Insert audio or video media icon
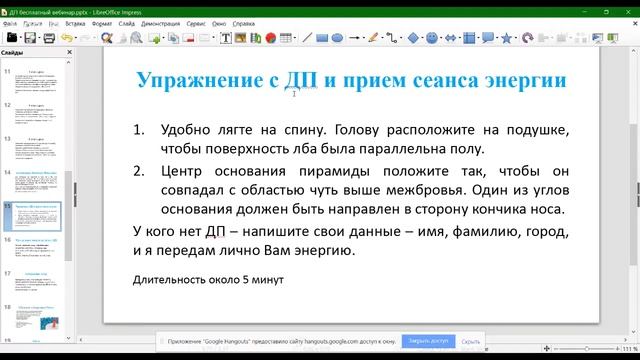 tap(256, 38)
